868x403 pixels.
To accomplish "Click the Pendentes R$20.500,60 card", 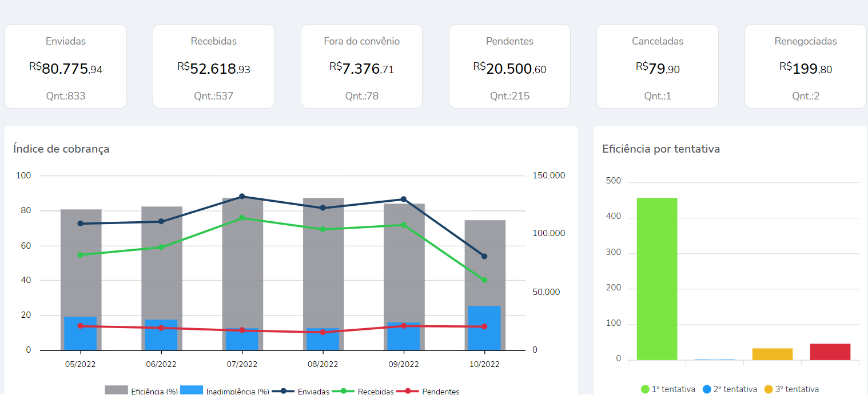I will pos(509,66).
